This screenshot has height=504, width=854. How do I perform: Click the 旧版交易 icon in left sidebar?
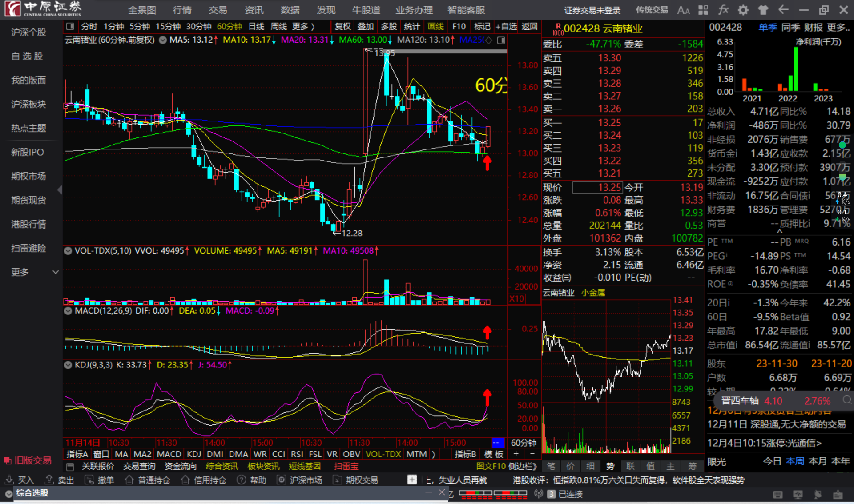click(x=8, y=460)
